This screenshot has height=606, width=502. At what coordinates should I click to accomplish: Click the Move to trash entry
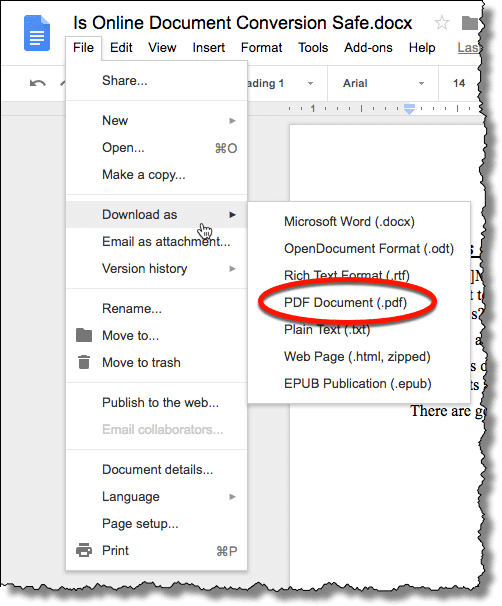tap(156, 363)
